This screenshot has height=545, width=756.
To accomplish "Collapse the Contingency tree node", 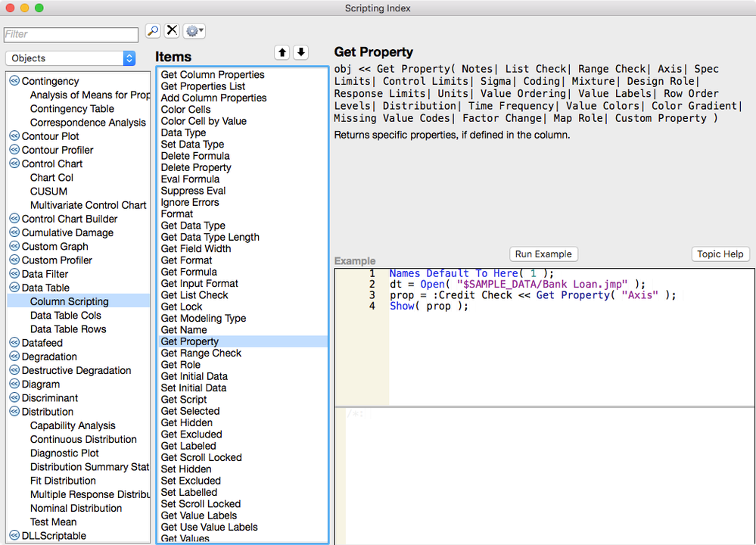I will click(x=14, y=82).
